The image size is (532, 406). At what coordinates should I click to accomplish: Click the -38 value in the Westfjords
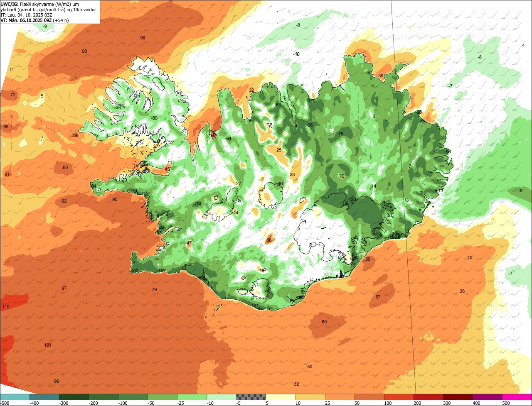coord(118,108)
